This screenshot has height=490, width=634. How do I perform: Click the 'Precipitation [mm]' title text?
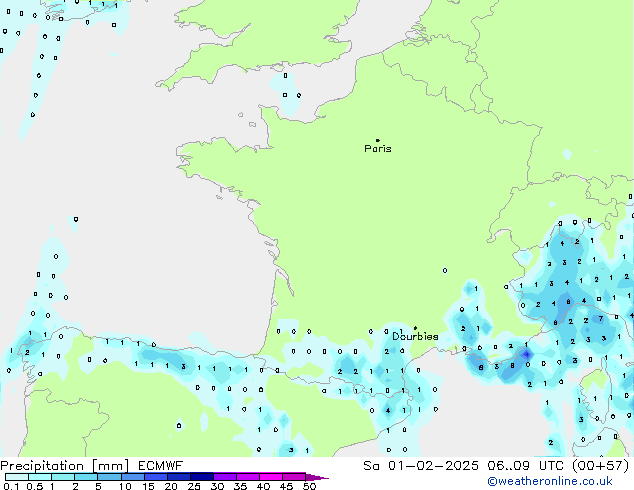click(x=65, y=466)
